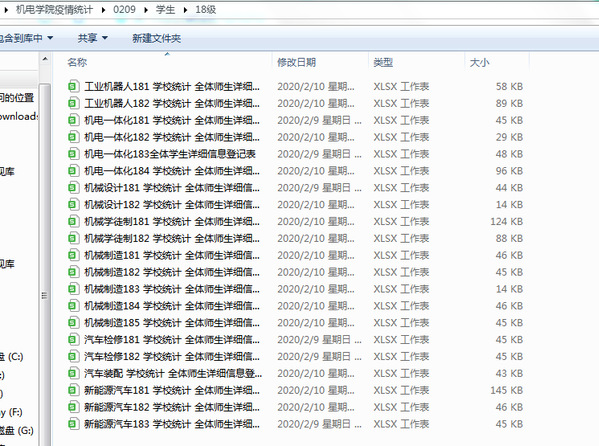This screenshot has width=599, height=446.
Task: Navigate to 机电学院疫情统计 in breadcrumb
Action: click(54, 10)
